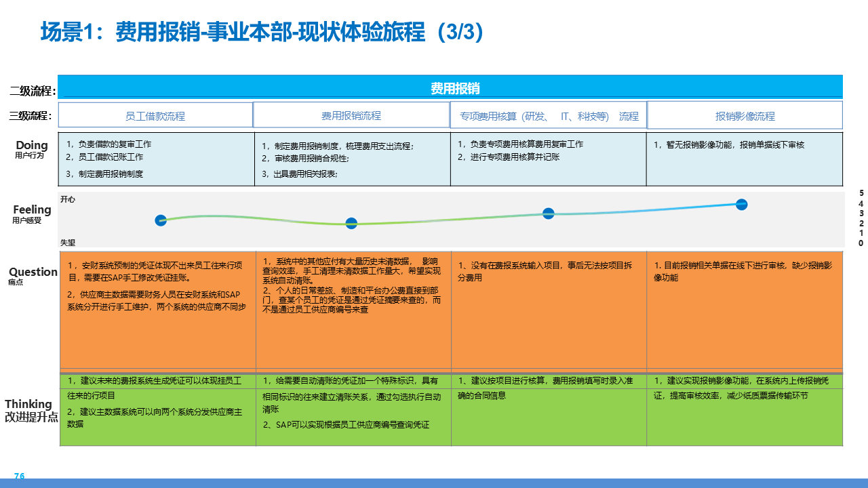The width and height of the screenshot is (868, 488).
Task: Click the '失望' label in the feeling chart
Action: point(68,242)
